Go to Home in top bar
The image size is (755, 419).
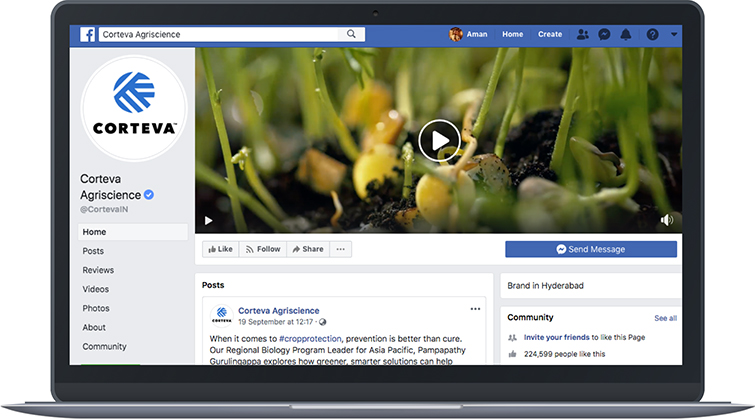[512, 34]
